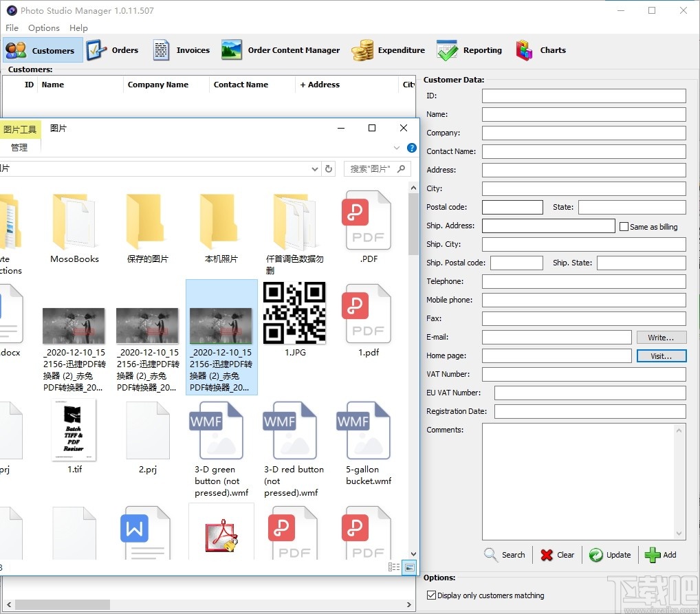Select the 1.JPG QR code thumbnail
This screenshot has width=700, height=614.
(x=294, y=314)
